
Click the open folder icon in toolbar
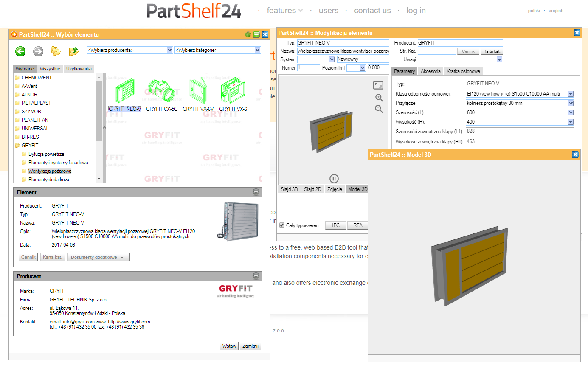(x=56, y=51)
